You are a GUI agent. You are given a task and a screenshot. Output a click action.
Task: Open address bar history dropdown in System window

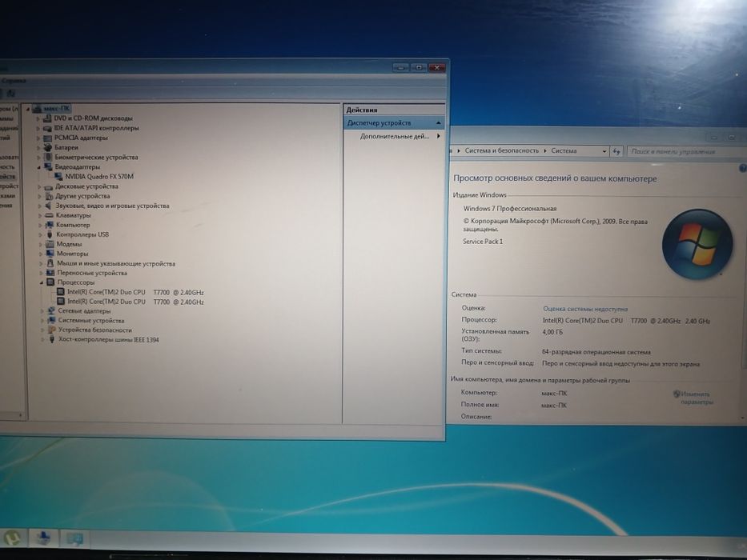(604, 151)
